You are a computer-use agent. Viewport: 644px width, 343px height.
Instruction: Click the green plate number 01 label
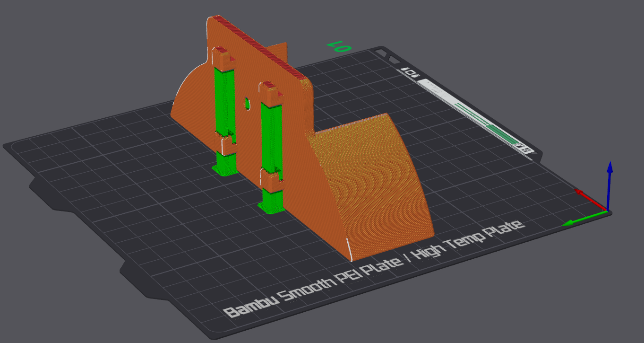[340, 47]
